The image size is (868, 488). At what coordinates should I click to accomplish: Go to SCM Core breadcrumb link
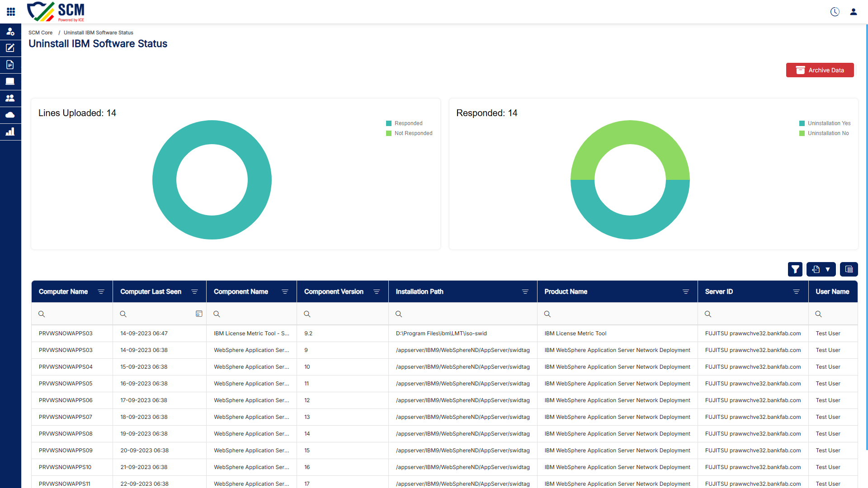[41, 33]
